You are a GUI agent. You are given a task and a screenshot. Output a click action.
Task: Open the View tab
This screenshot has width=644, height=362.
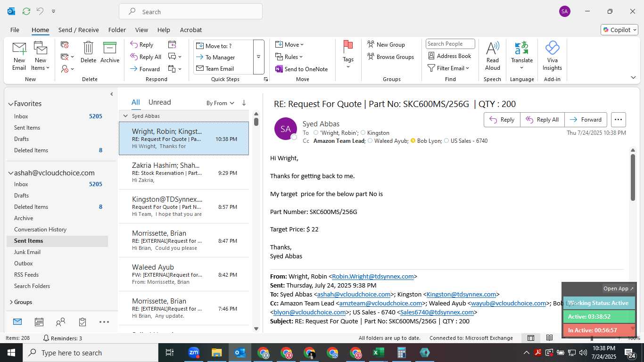coord(141,30)
